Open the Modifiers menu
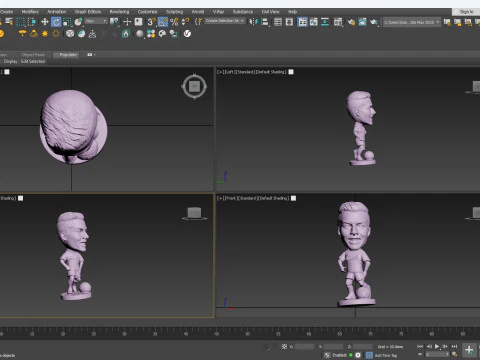This screenshot has width=480, height=360. (x=30, y=12)
